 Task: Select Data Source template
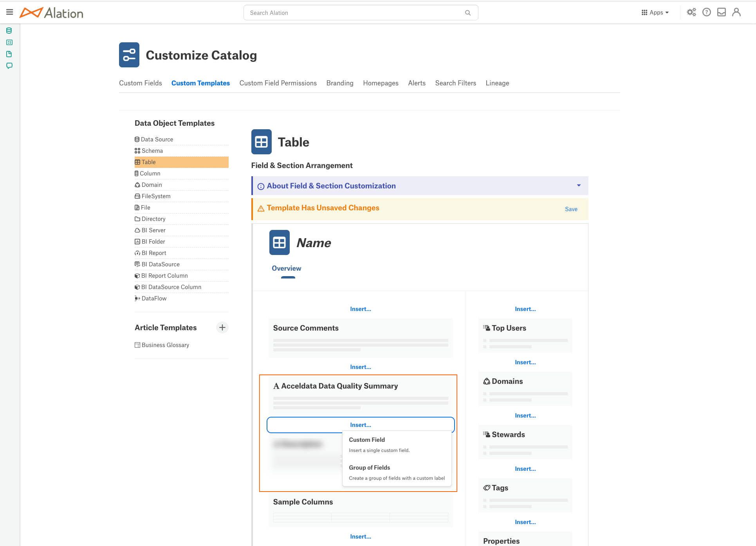point(181,139)
